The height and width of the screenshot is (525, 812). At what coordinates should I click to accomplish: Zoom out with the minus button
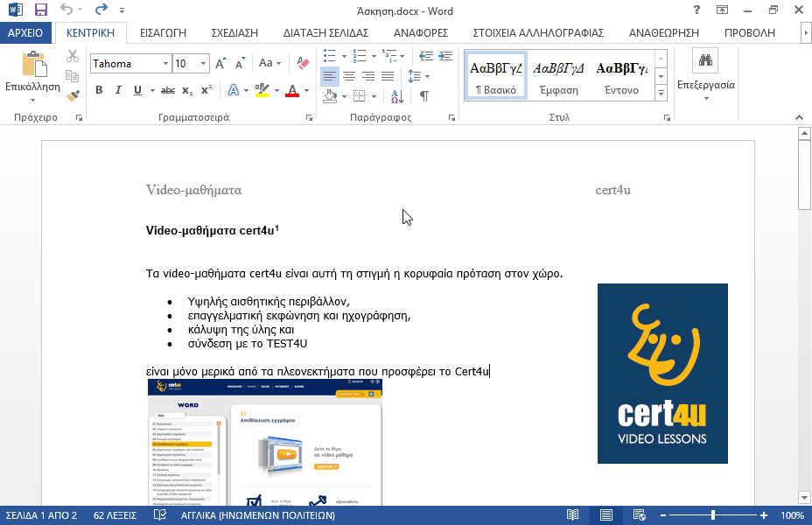663,515
